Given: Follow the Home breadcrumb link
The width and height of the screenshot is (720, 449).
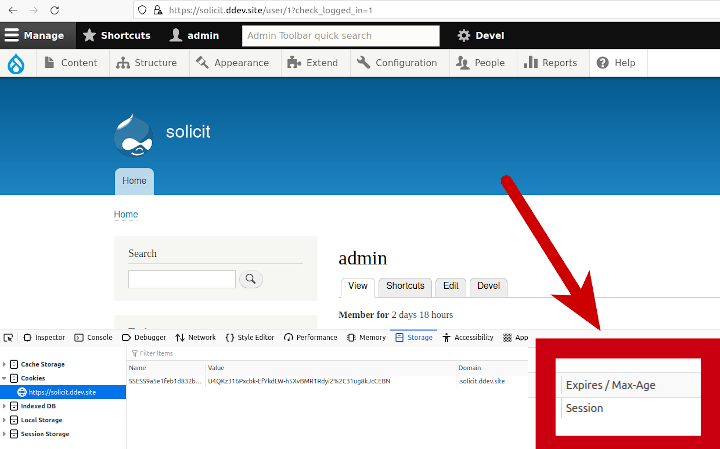Looking at the screenshot, I should [x=126, y=214].
